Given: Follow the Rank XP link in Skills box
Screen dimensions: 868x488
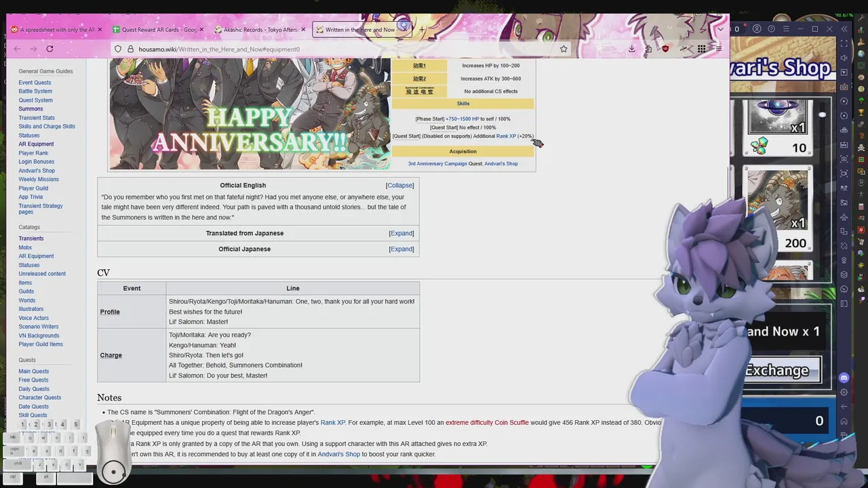Looking at the screenshot, I should pyautogui.click(x=506, y=136).
